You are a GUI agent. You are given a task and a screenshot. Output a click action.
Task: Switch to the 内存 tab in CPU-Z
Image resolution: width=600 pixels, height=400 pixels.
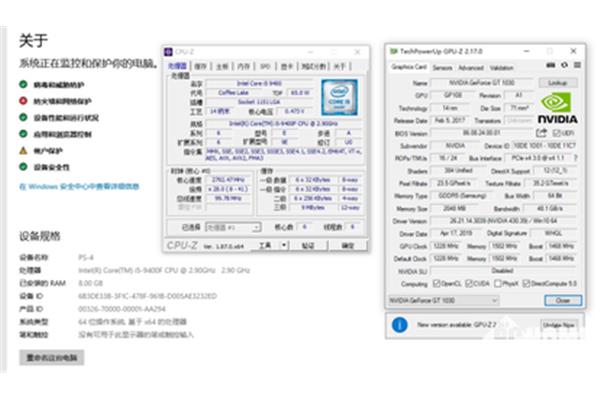click(244, 66)
